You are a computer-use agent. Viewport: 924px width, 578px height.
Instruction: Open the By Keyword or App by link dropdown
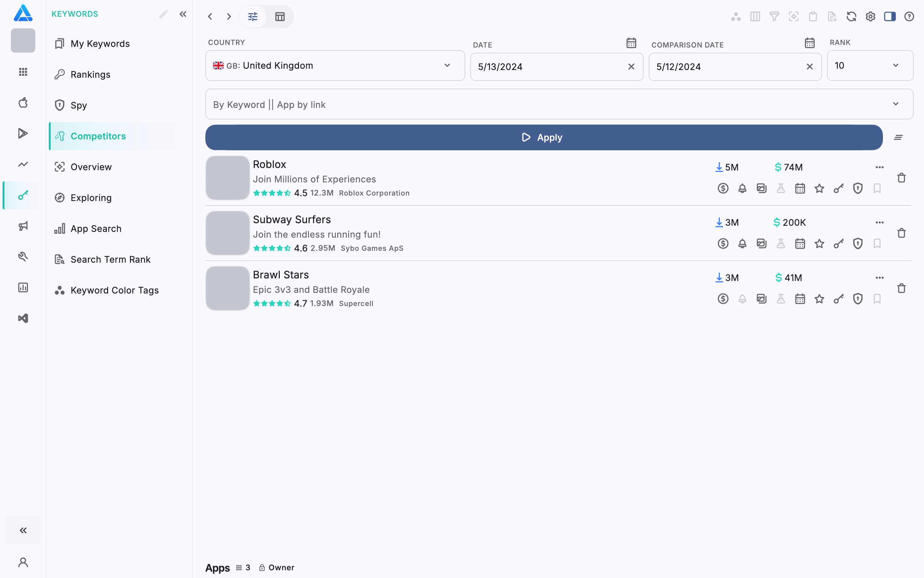(x=559, y=104)
